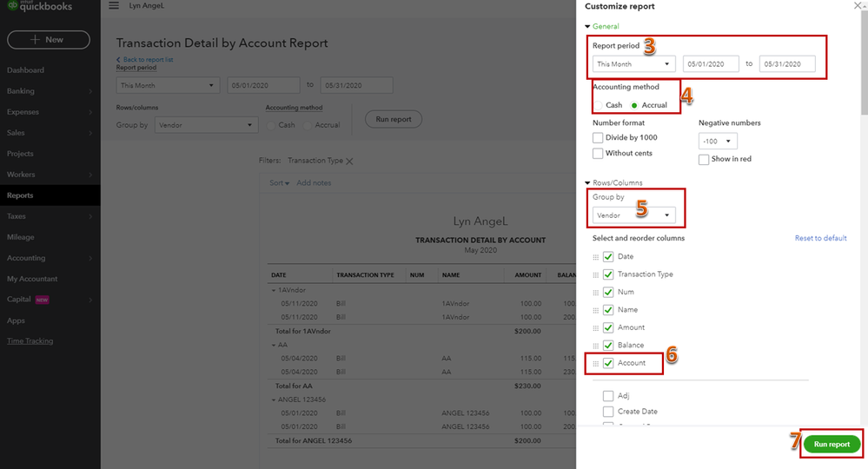Open the hamburger navigation menu icon
Screen dimensions: 868x469
[114, 5]
